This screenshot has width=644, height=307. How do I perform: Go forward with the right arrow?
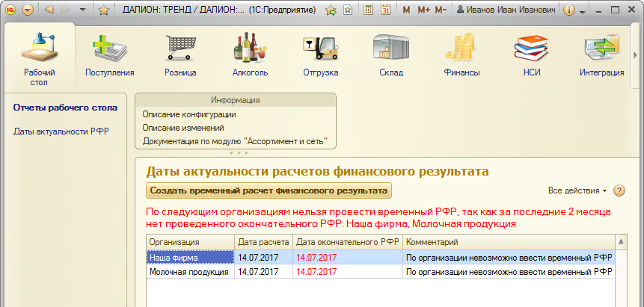pyautogui.click(x=64, y=10)
